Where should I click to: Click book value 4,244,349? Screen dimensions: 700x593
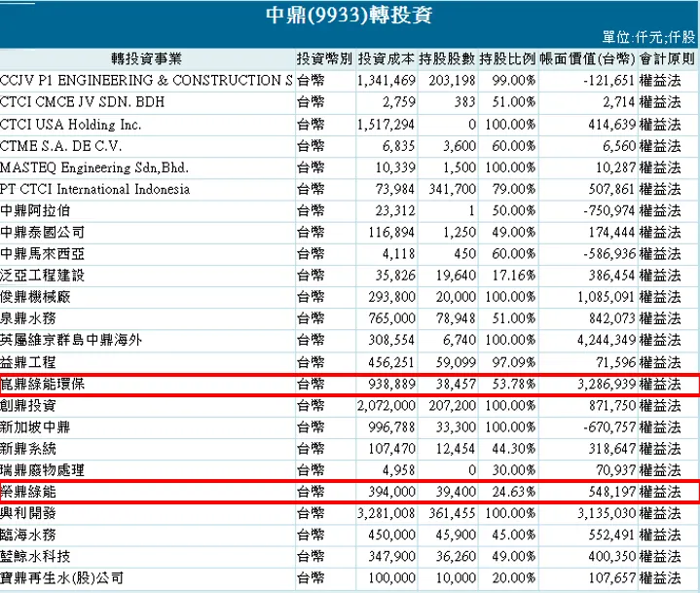pyautogui.click(x=607, y=340)
